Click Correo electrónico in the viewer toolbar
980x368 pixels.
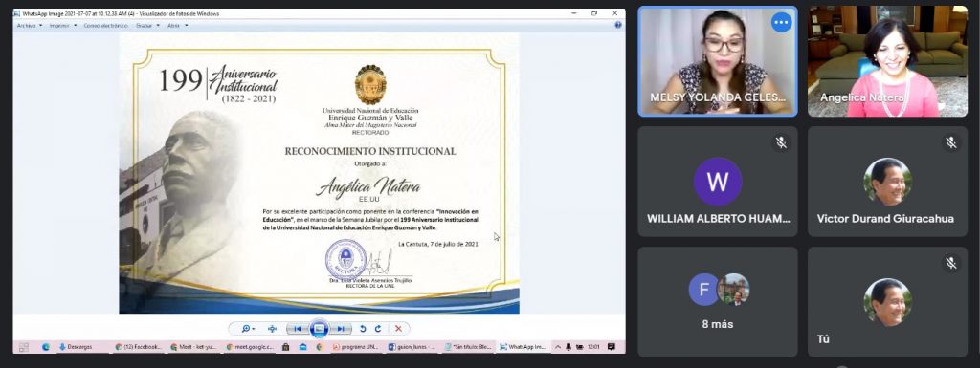pos(105,26)
